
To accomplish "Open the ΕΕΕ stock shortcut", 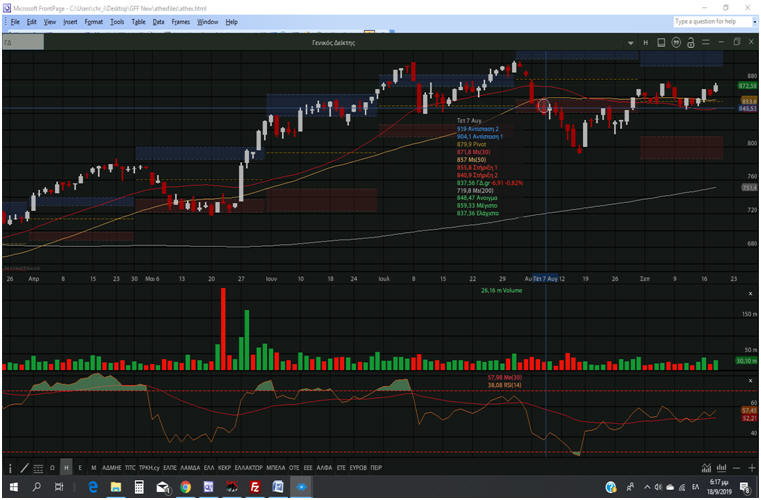I will point(308,468).
